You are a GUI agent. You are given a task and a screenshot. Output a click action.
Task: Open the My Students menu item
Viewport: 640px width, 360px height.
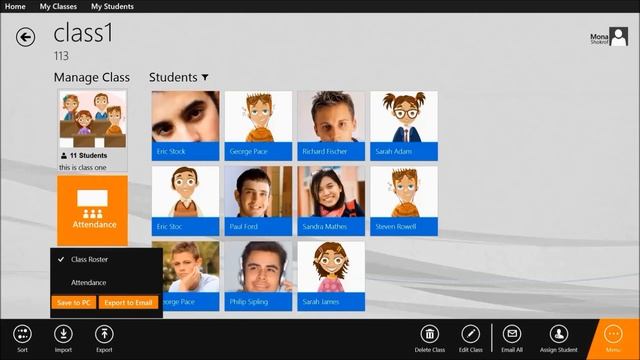pos(112,6)
